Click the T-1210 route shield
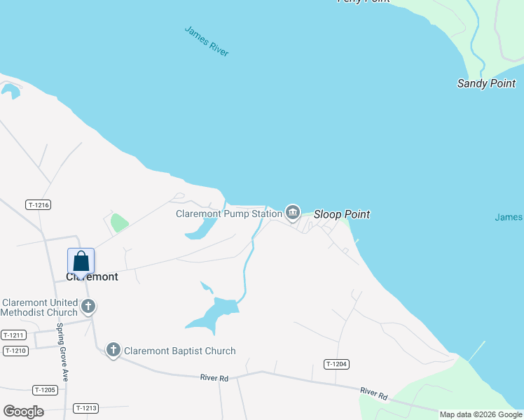524x420 pixels. (x=15, y=351)
